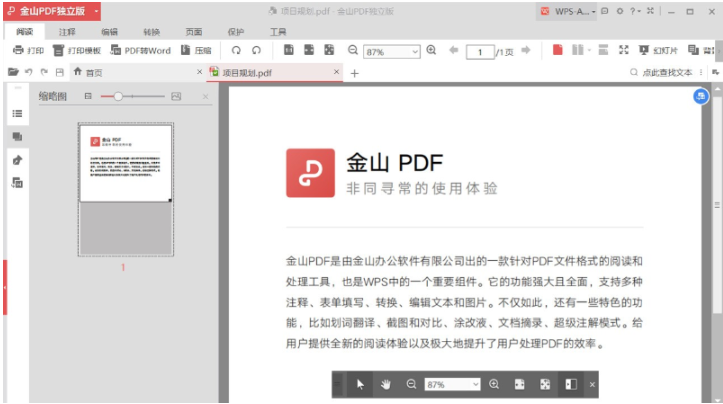The height and width of the screenshot is (404, 723).
Task: Select the hand pan tool in floating toolbar
Action: (385, 384)
